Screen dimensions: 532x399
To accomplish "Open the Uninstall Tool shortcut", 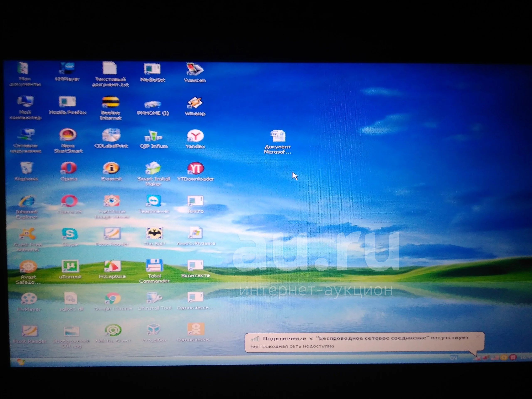I will coord(155,301).
